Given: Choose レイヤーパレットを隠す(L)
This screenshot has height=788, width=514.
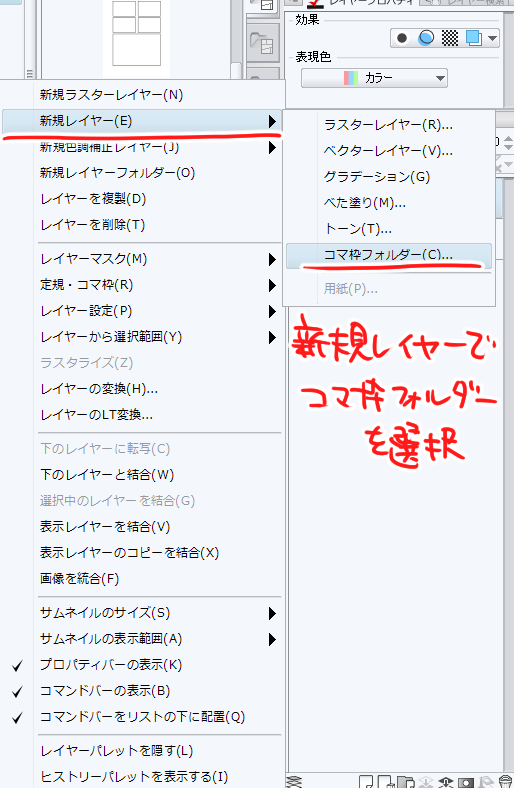Looking at the screenshot, I should click(144, 751).
